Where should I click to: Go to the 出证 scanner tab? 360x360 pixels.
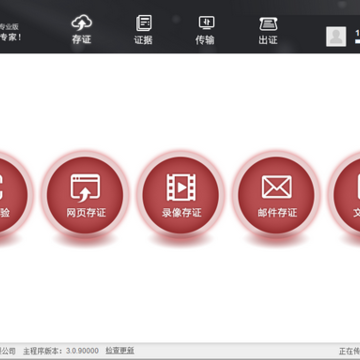[x=268, y=31]
